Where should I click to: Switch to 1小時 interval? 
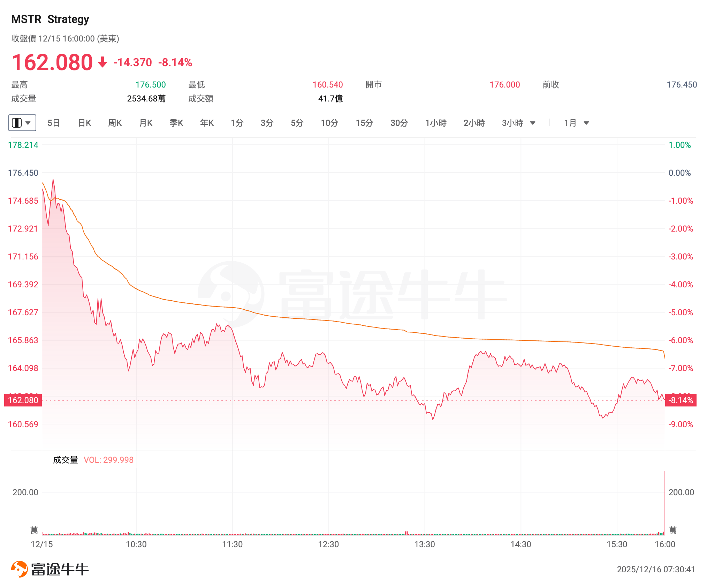pyautogui.click(x=436, y=123)
